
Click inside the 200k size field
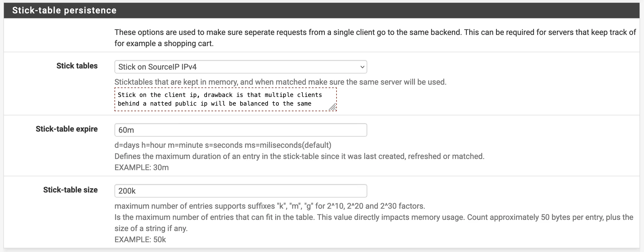[x=240, y=191]
